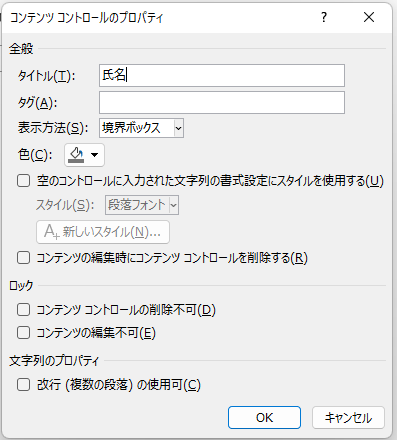Enable 改行 (複数の段落) の使用可 checkbox

point(24,385)
